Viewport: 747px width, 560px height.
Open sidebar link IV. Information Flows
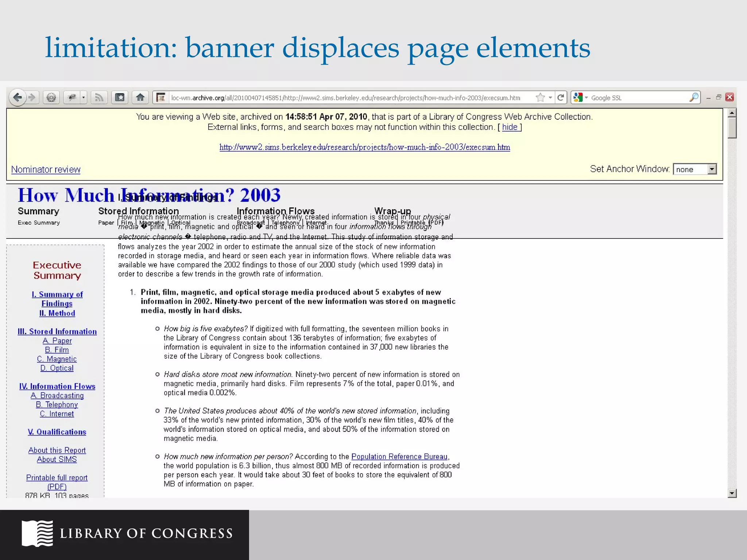(57, 386)
